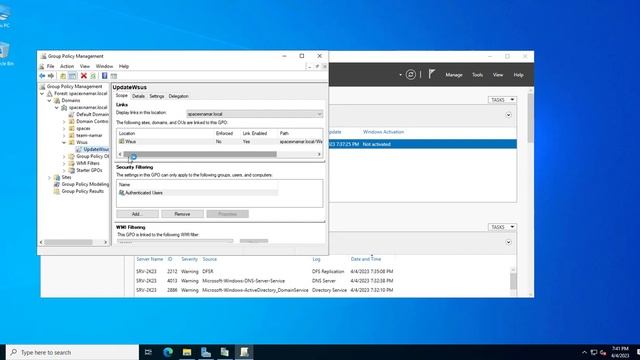Click the network icon in system tray

point(594,352)
